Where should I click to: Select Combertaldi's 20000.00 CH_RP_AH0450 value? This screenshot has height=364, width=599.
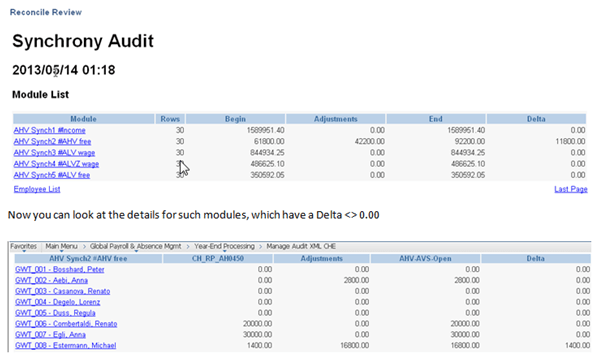pos(257,324)
